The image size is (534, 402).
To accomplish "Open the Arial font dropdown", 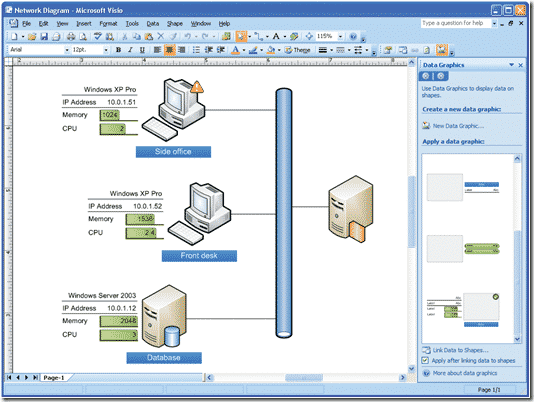I will coord(67,50).
